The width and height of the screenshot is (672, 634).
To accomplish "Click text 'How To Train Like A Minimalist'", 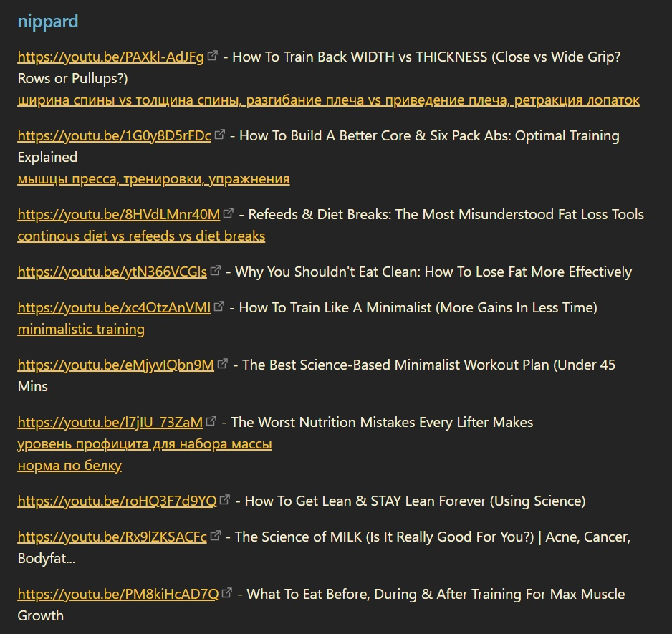I will click(x=335, y=308).
